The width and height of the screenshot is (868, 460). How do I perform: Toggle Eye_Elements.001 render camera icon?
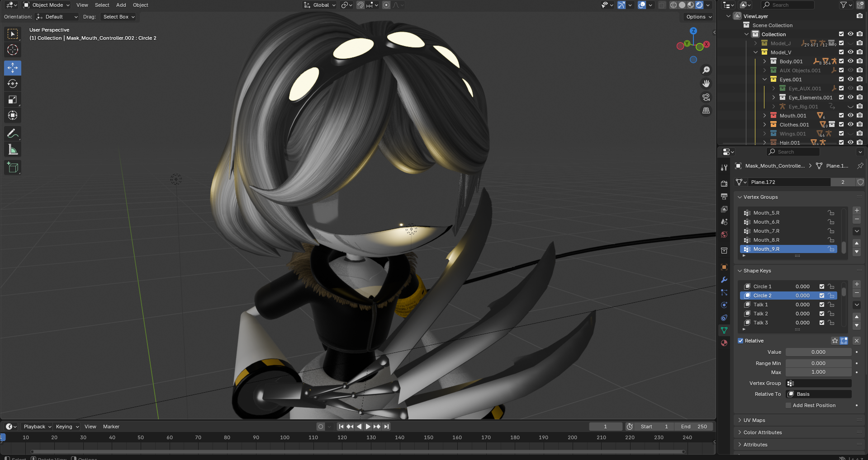tap(859, 97)
